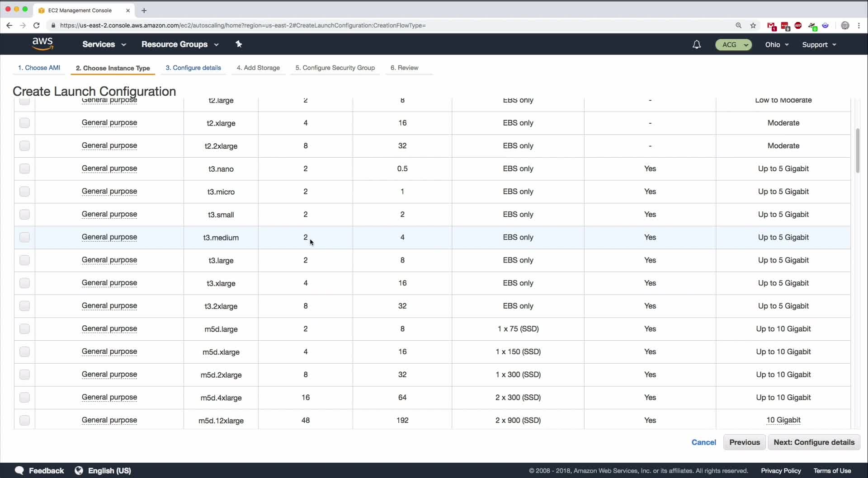Open the Chrome profile avatar
The image size is (868, 478).
pos(845,25)
